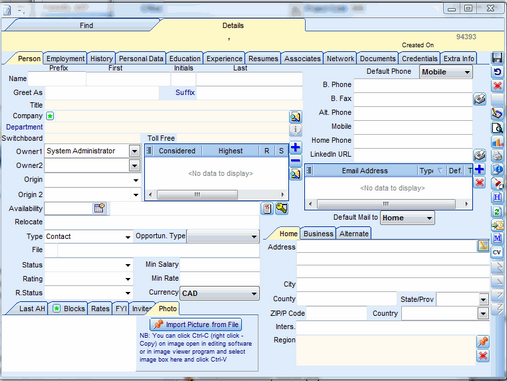Click the icon beside B. Fax field
The height and width of the screenshot is (381, 507).
pos(480,99)
